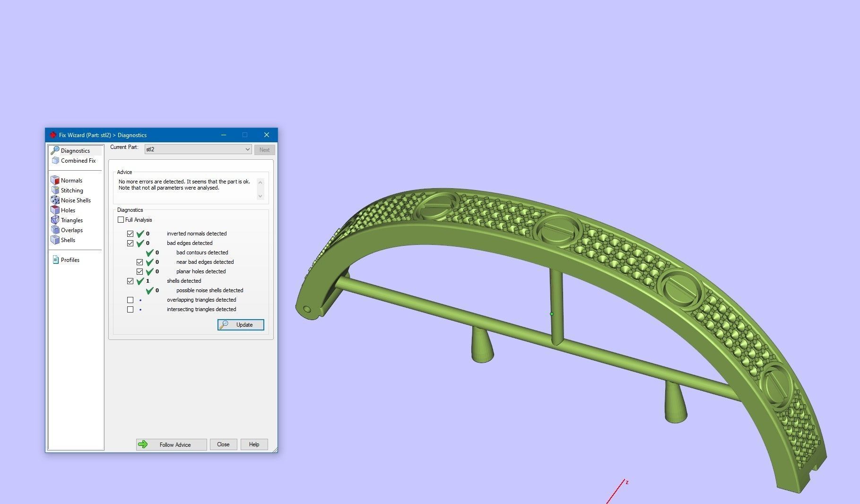Viewport: 860px width, 504px height.
Task: Click 'possible noise shells detected' row text
Action: coord(209,290)
